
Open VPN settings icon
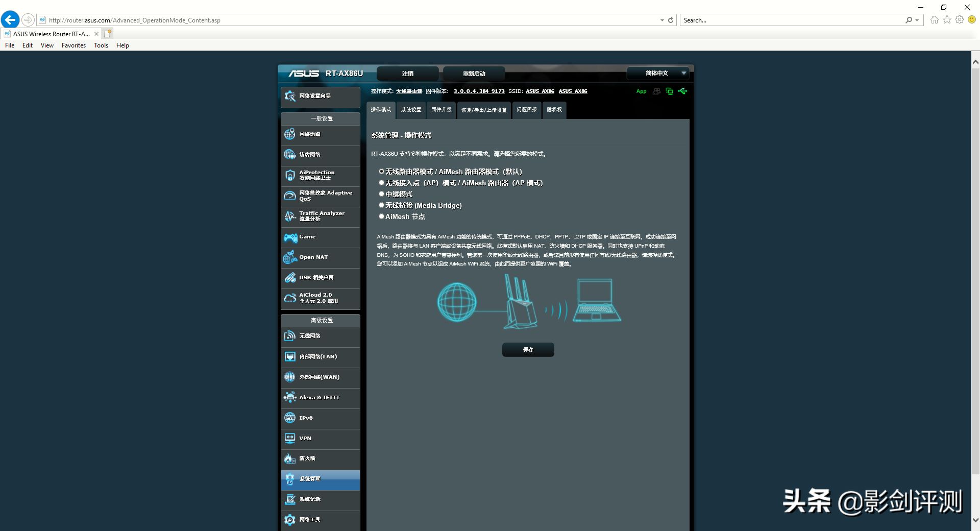[x=290, y=438]
